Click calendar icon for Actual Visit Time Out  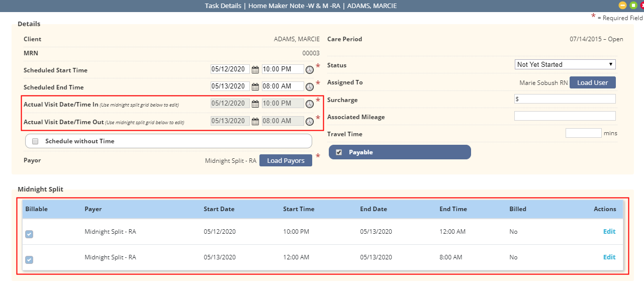click(255, 121)
